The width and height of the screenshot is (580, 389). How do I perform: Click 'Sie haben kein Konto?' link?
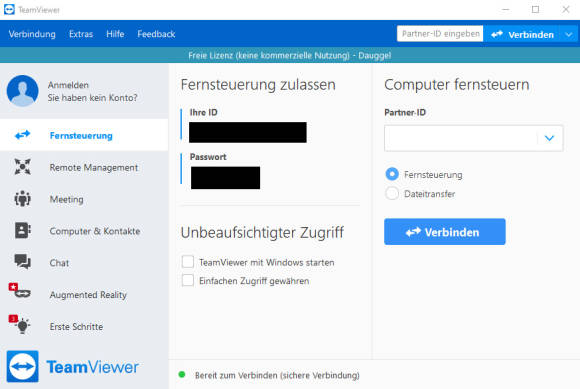pos(92,98)
